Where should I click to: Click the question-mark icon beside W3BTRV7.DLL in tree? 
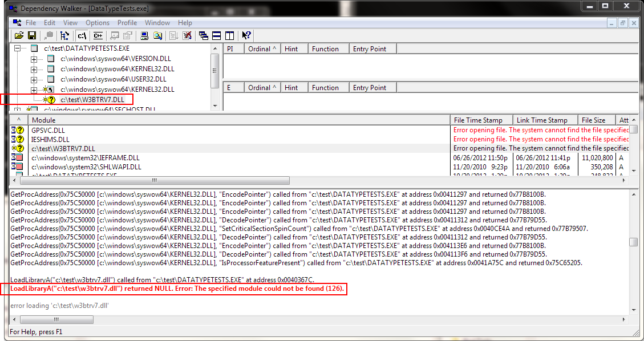[x=51, y=100]
